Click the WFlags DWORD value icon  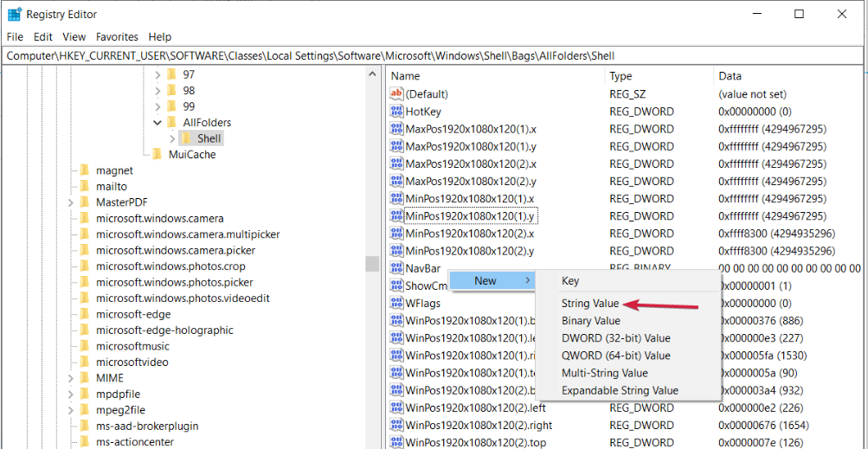coord(397,304)
